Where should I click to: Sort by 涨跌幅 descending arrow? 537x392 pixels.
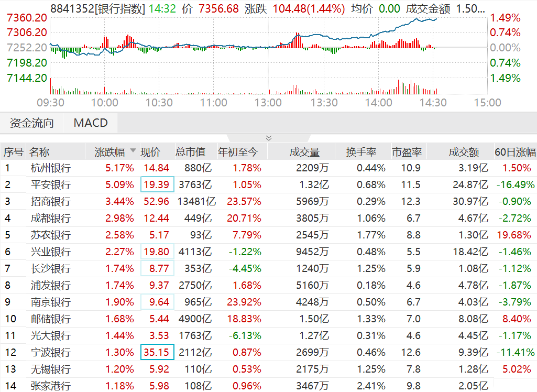[133, 150]
